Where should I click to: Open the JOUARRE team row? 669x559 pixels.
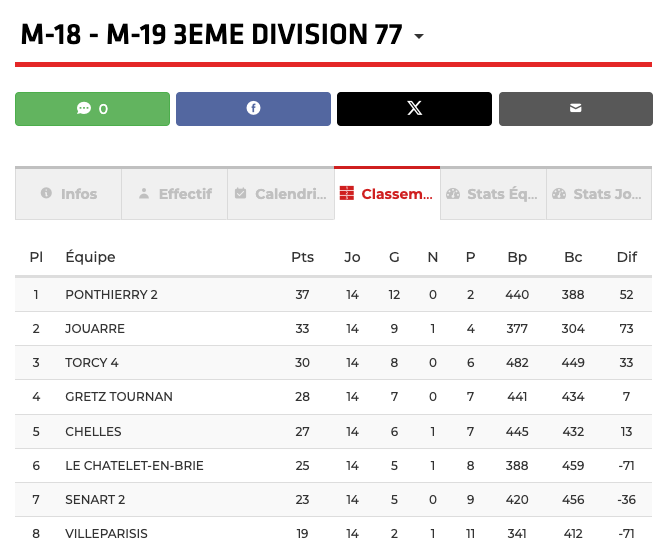click(95, 329)
